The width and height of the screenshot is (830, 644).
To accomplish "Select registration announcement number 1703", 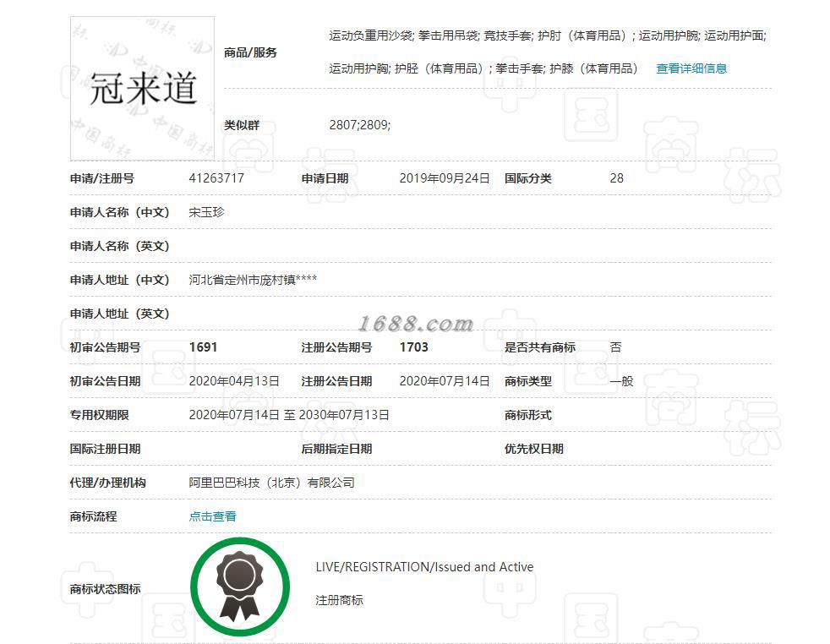I will click(x=414, y=347).
